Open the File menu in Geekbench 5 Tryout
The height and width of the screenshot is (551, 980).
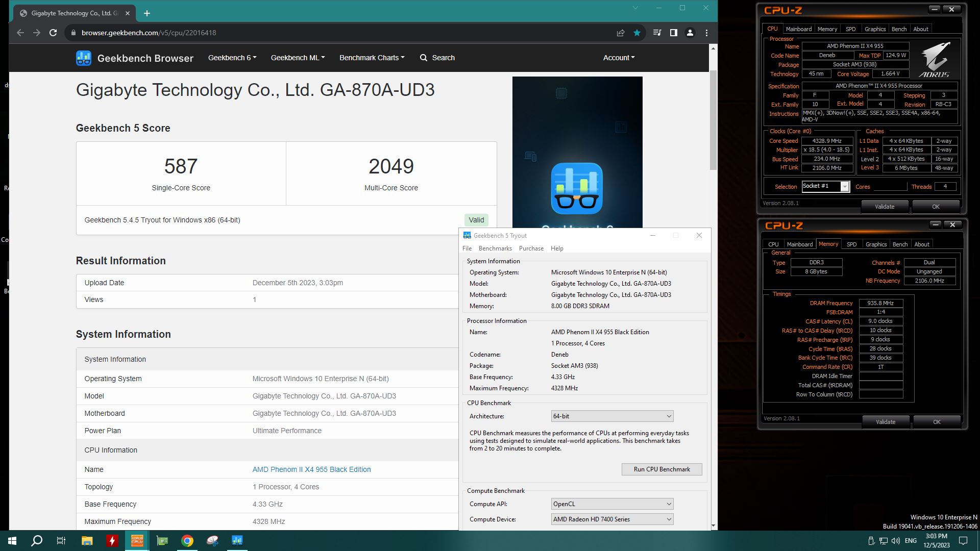pyautogui.click(x=467, y=248)
